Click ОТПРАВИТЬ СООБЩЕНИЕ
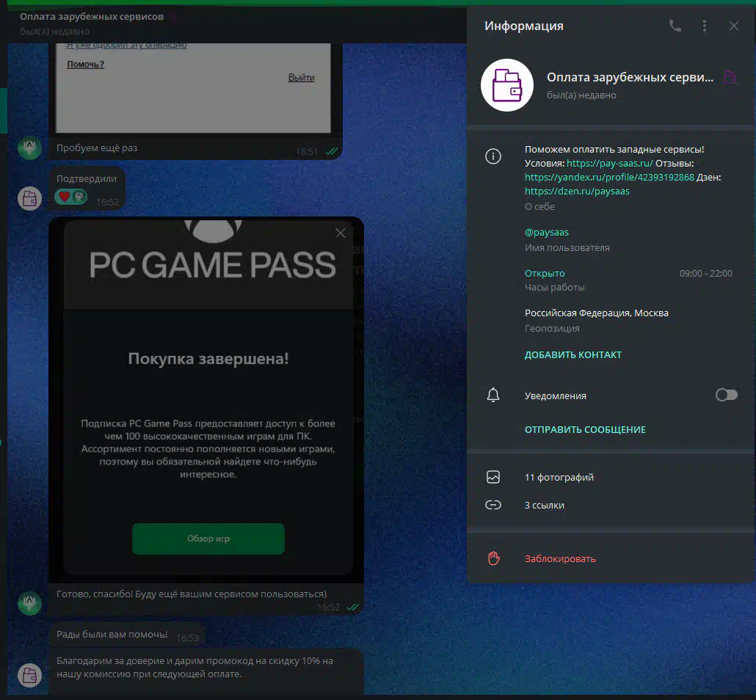This screenshot has height=700, width=756. (585, 429)
